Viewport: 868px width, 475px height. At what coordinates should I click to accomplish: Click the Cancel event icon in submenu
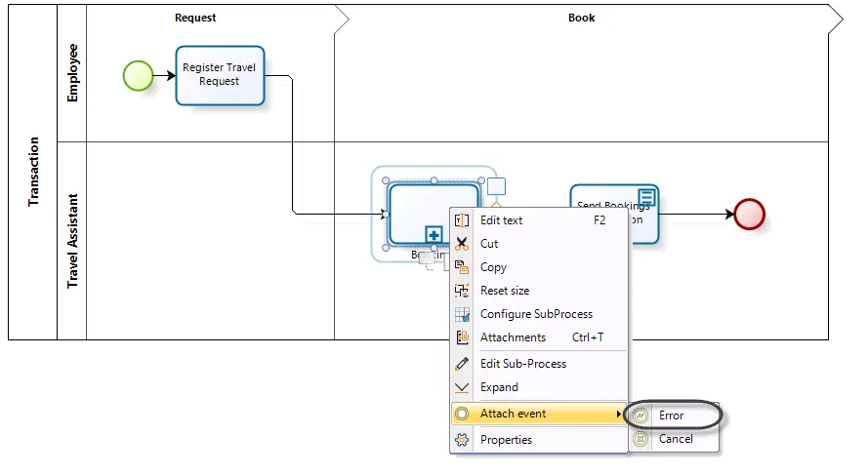tap(641, 439)
